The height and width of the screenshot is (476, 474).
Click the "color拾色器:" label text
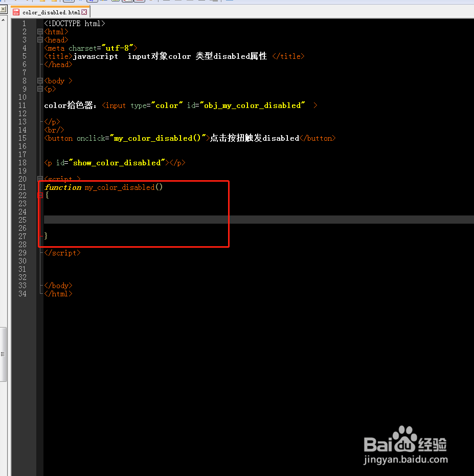click(71, 105)
